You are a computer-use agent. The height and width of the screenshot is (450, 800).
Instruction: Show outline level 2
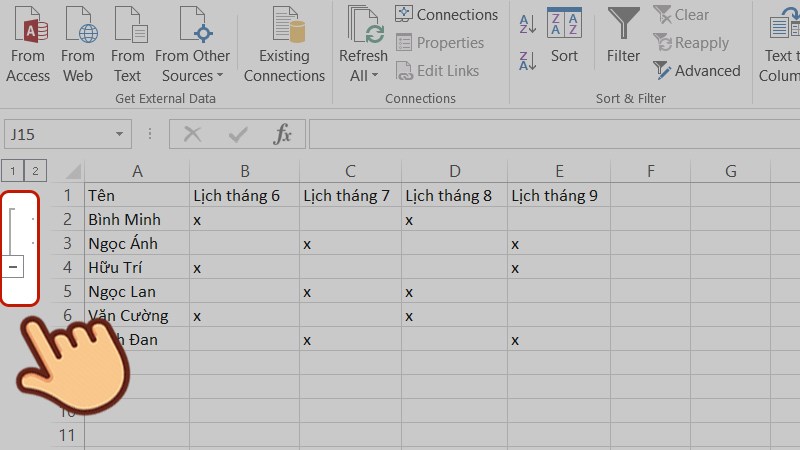tap(35, 171)
